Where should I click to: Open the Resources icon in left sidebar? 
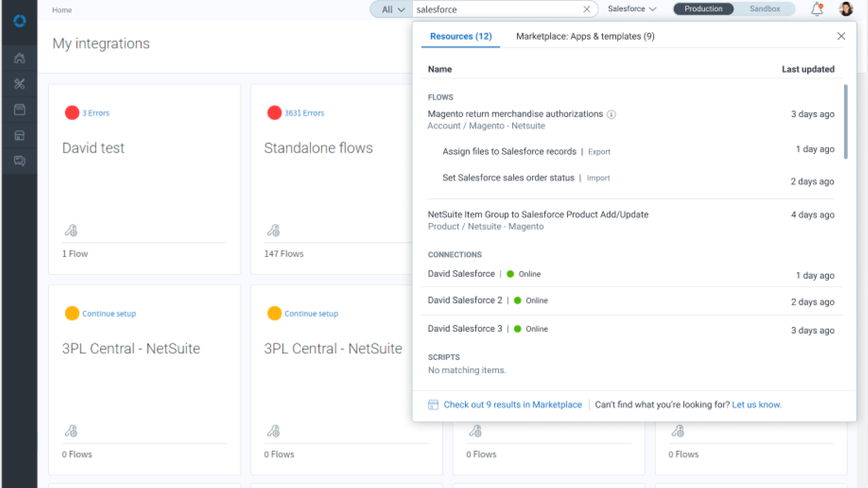tap(20, 110)
